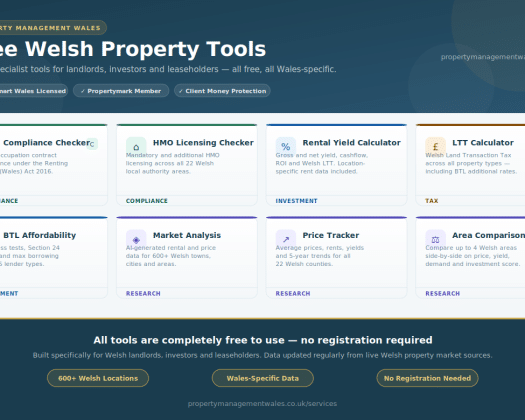Click 'Average prices, rents, yields' description
525x420 pixels.
[320, 248]
